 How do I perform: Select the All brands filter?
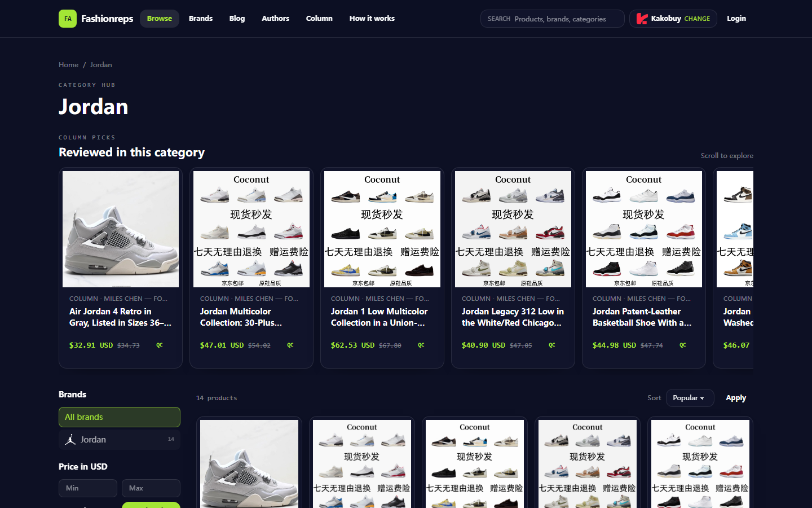tap(120, 417)
